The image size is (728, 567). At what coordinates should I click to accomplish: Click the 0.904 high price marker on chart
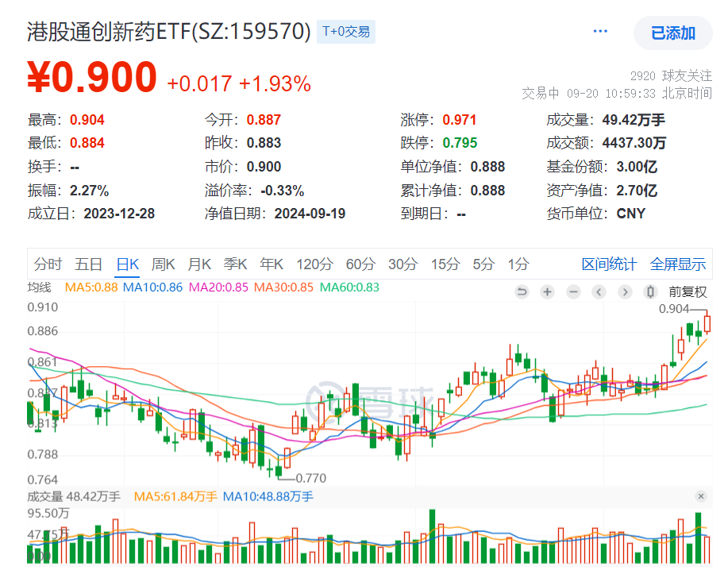(674, 309)
